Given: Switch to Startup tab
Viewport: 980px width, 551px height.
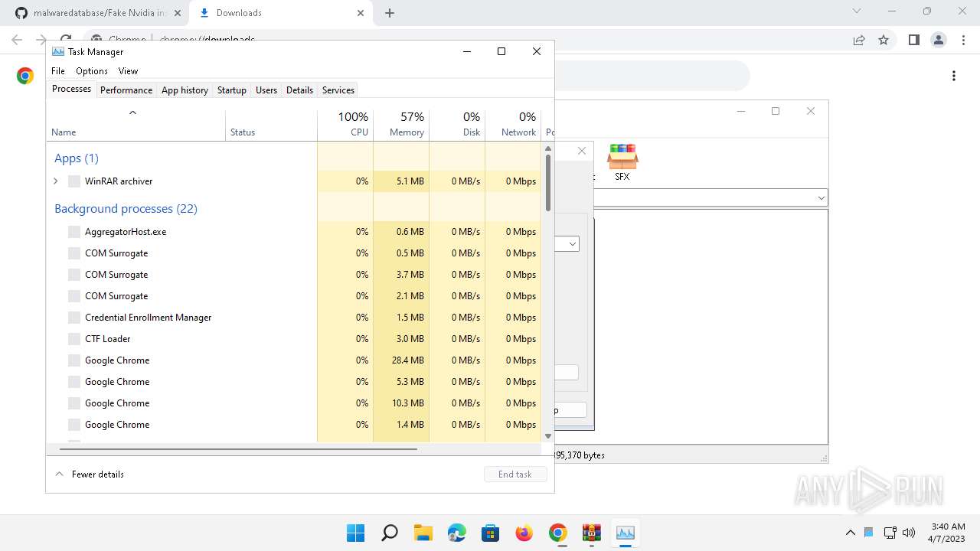Looking at the screenshot, I should click(x=232, y=90).
